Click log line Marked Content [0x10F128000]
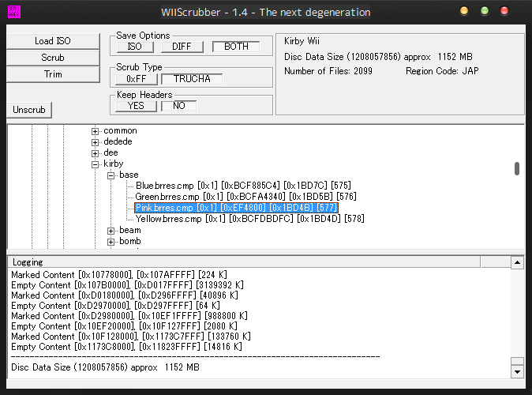Image resolution: width=532 pixels, height=395 pixels. tap(130, 337)
